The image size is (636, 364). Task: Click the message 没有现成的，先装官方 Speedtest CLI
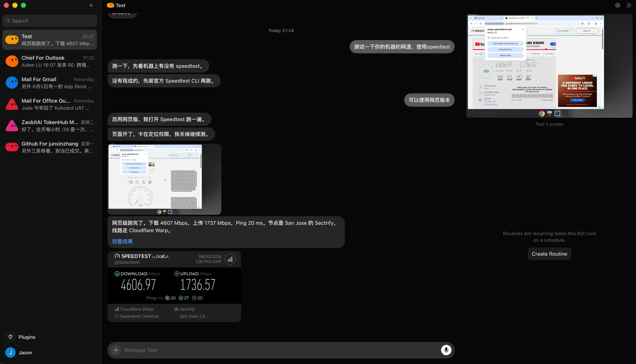pyautogui.click(x=164, y=81)
